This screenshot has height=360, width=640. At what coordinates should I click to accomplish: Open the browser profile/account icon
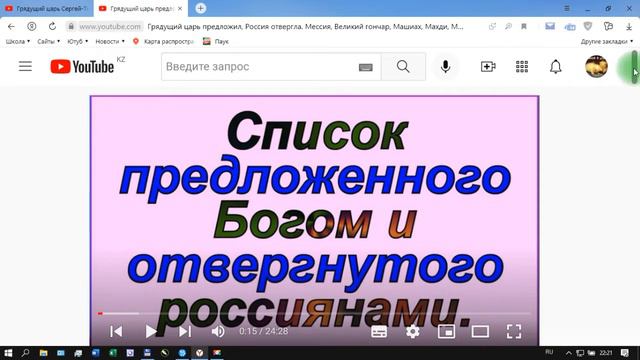[x=31, y=27]
